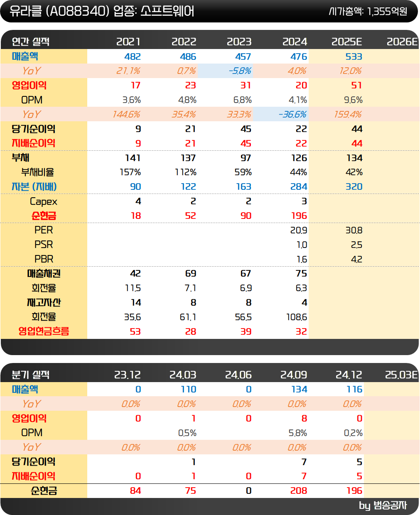Select the 2025E 영업이익 value 51
Image resolution: width=420 pixels, height=515 pixels.
point(356,86)
